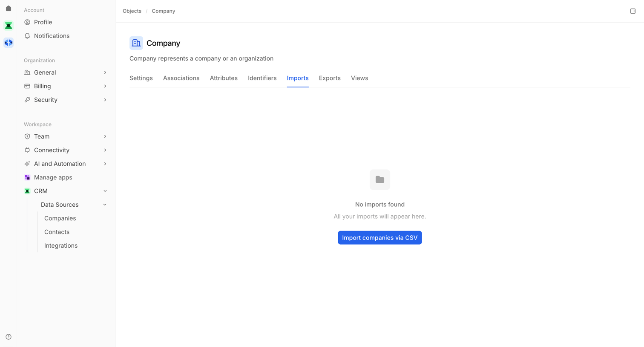Open the green CRM app icon in left rail
The image size is (644, 347).
click(x=9, y=26)
